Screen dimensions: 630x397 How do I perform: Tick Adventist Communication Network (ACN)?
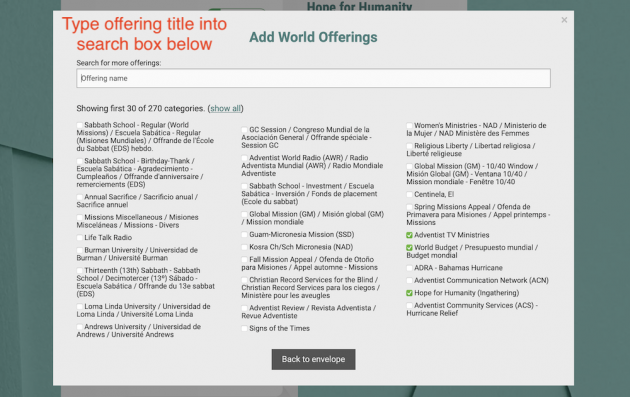pyautogui.click(x=409, y=280)
